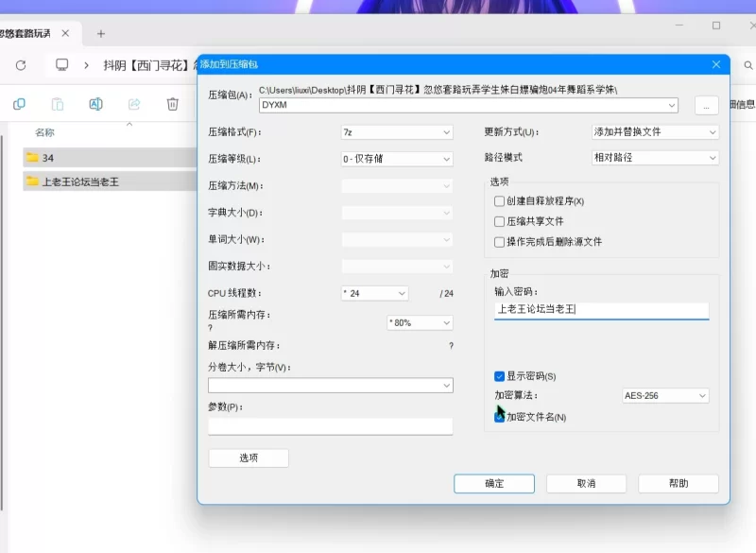The image size is (756, 553).
Task: Select the folder named 34
Action: point(110,158)
